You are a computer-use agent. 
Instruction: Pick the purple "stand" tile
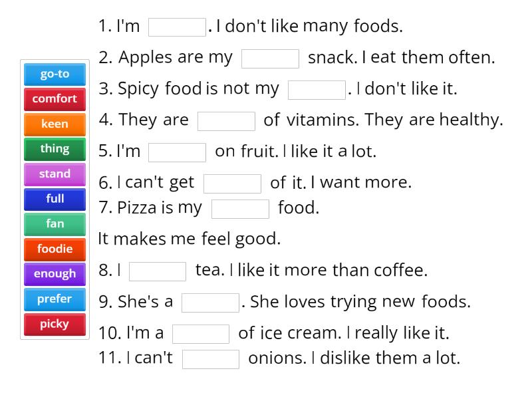(54, 174)
